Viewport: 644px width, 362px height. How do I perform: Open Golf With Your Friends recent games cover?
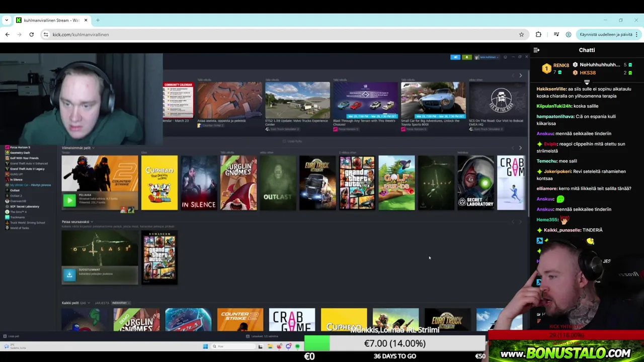coord(396,183)
